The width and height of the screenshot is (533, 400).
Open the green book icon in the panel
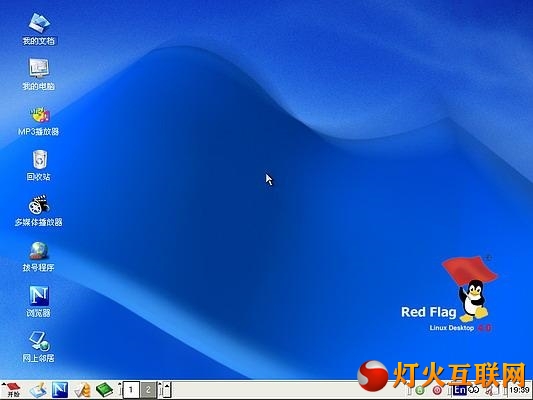coord(104,389)
